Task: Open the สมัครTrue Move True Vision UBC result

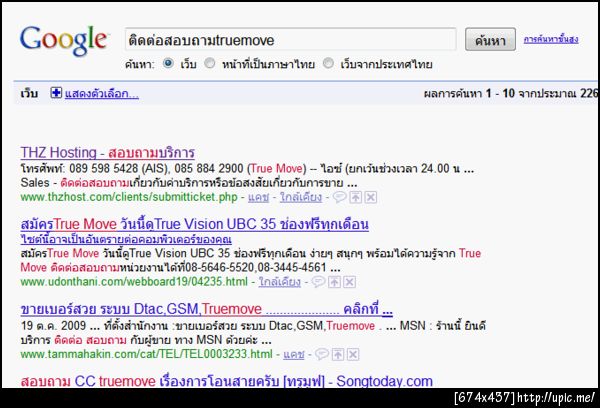Action: tap(194, 224)
